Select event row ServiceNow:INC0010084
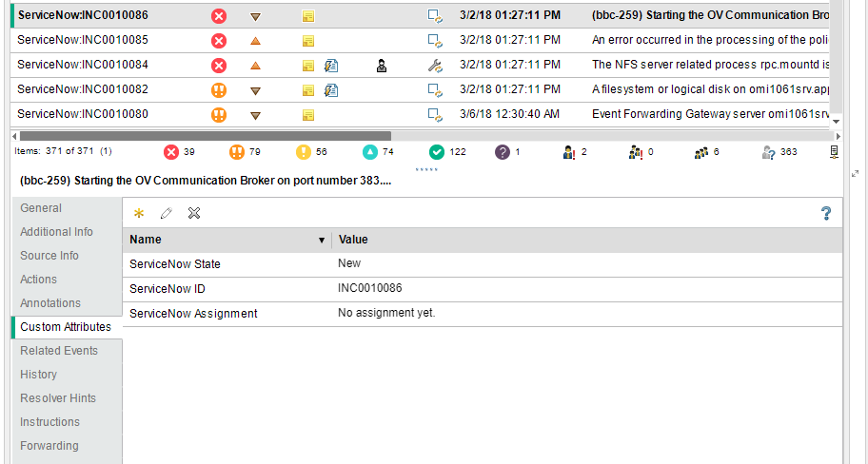This screenshot has height=464, width=868. coord(420,66)
